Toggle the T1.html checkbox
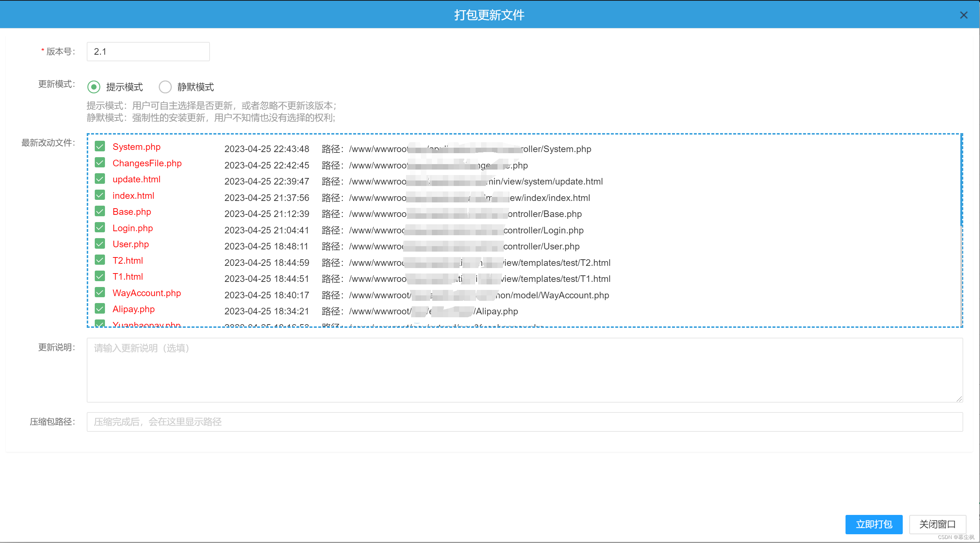980x543 pixels. point(99,276)
